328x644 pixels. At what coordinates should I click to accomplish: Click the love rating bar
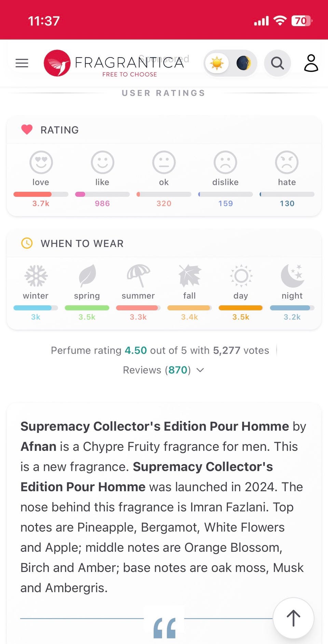tap(41, 194)
